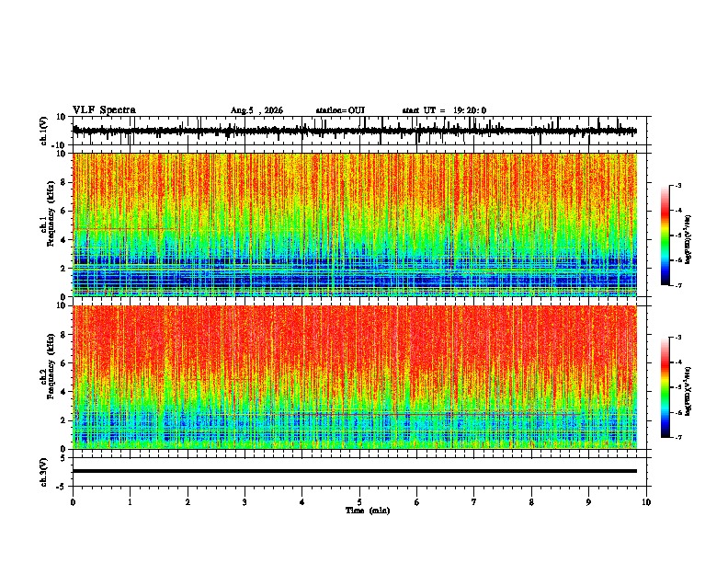Click time axis tick label "4"

coord(302,502)
